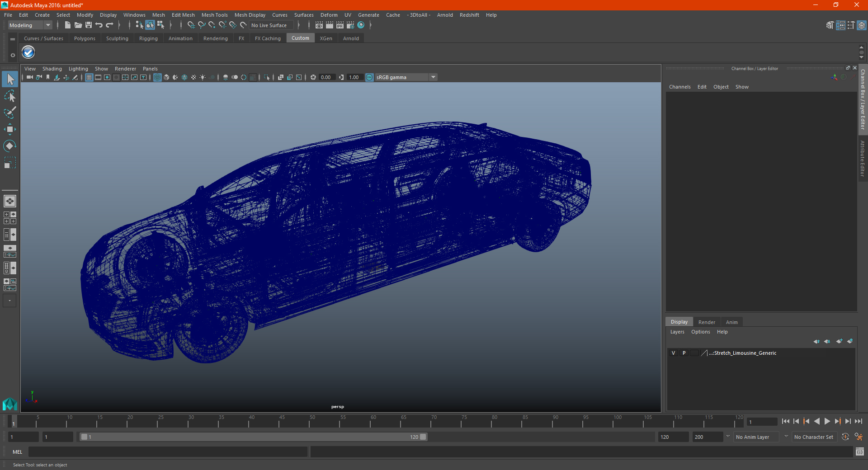The width and height of the screenshot is (868, 470).
Task: Click the range slider bar handle at 120
Action: pos(423,437)
